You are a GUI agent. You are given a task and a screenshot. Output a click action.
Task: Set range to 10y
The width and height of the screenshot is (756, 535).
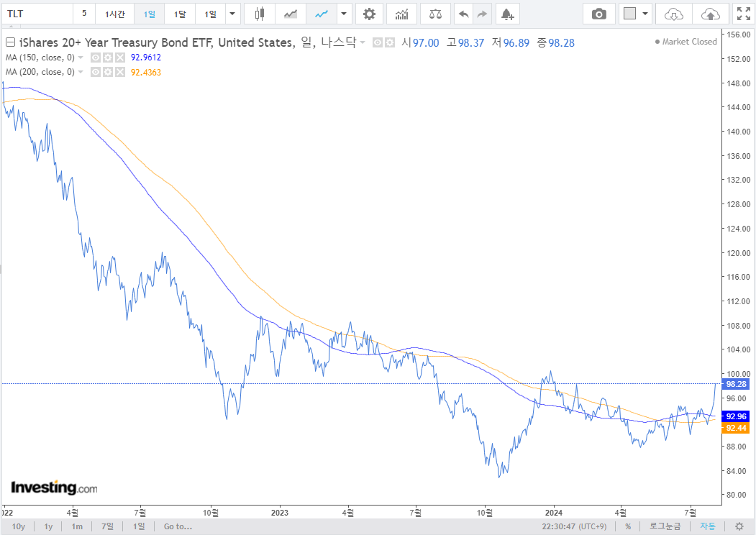(x=18, y=526)
